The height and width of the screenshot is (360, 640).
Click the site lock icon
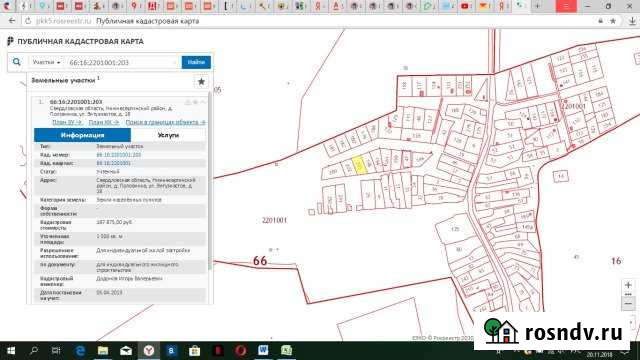pyautogui.click(x=600, y=21)
